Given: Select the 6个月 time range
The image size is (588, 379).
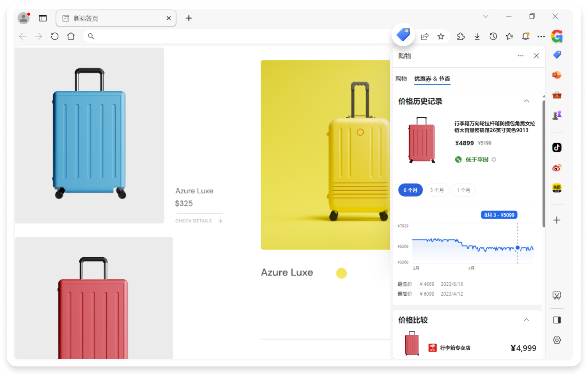Looking at the screenshot, I should (x=410, y=190).
